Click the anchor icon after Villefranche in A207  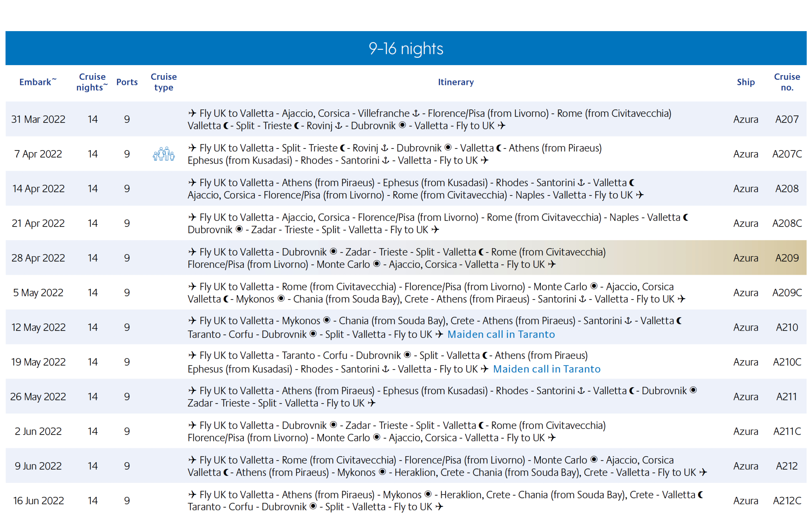[416, 113]
